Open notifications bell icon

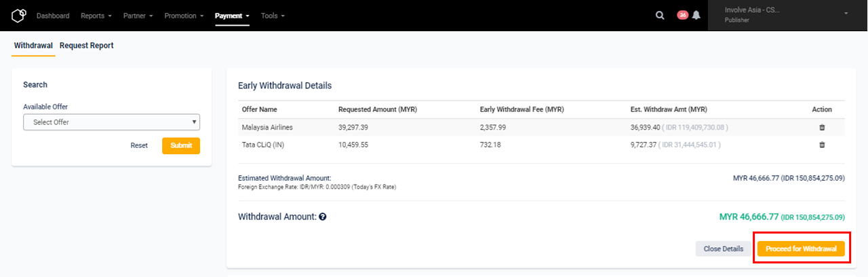tap(696, 15)
